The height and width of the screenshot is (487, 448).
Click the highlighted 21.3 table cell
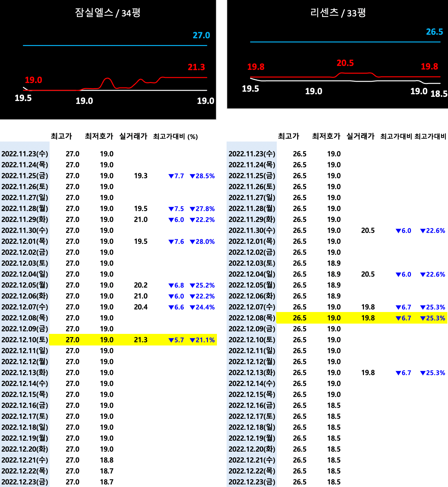141,340
